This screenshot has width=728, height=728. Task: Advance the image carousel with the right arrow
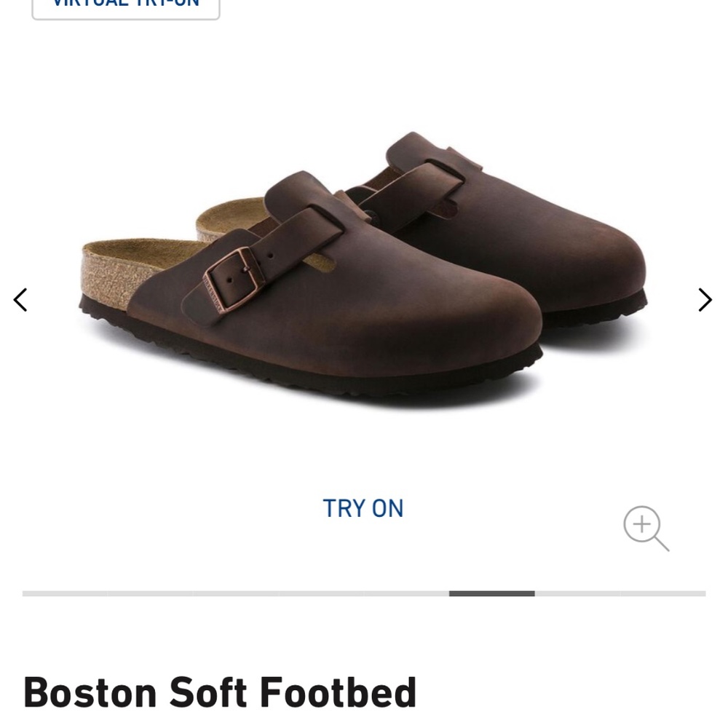click(x=703, y=299)
